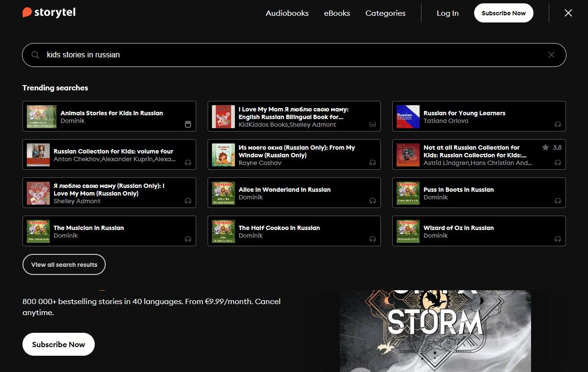Image resolution: width=588 pixels, height=372 pixels.
Task: Select the title 'Russian Collection for Kids: volume four'
Action: tap(113, 152)
